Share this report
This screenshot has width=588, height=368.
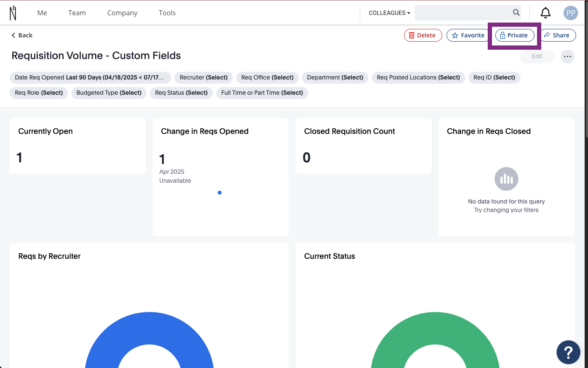coord(557,35)
